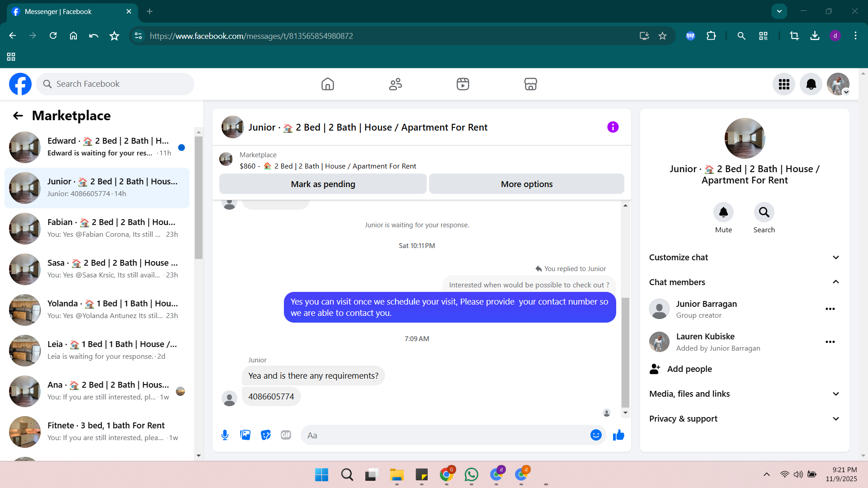This screenshot has width=868, height=488.
Task: Open browser profile avatar 'd'
Action: pos(835,36)
